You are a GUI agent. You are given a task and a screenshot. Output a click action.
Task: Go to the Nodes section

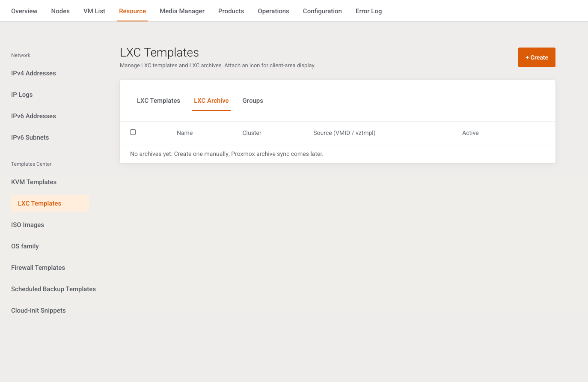(60, 11)
